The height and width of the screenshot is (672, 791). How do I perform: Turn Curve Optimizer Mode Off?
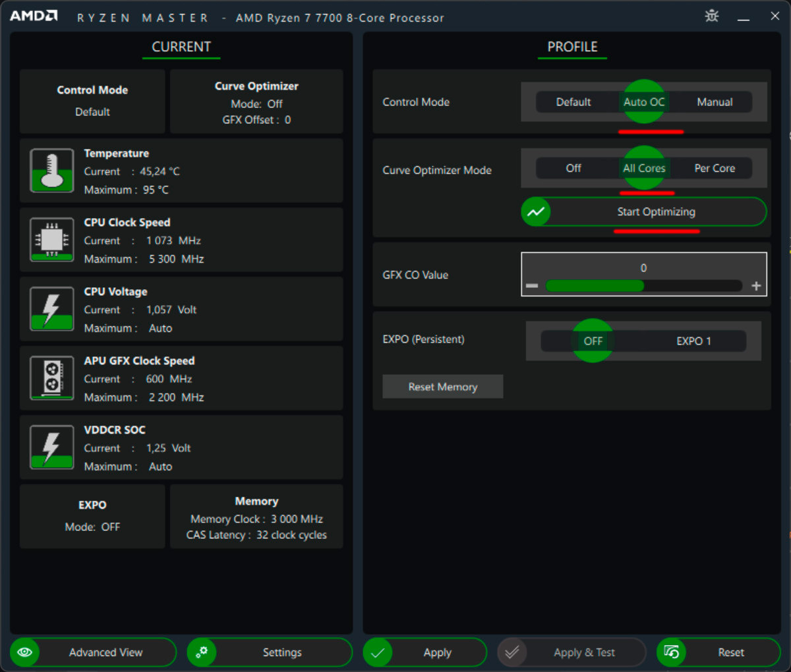(573, 168)
